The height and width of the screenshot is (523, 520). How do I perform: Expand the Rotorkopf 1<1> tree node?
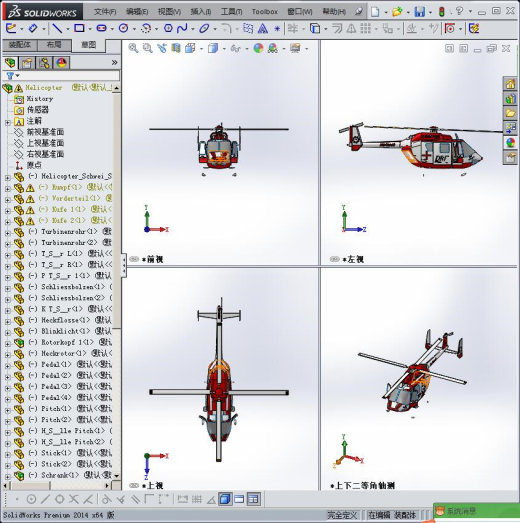click(x=8, y=344)
